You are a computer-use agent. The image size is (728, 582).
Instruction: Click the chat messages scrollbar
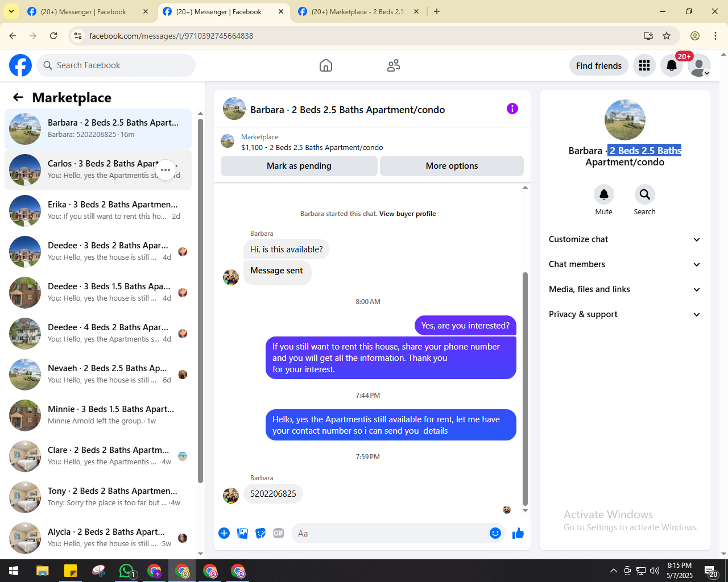click(525, 389)
